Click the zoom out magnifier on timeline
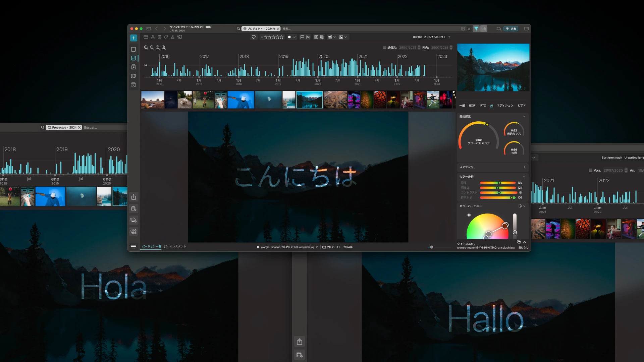The width and height of the screenshot is (644, 362). [152, 48]
